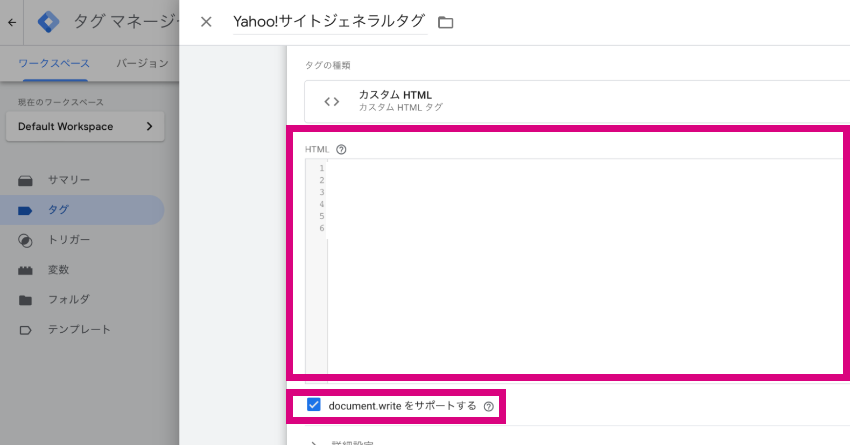Click the 変数 blocks icon

point(25,270)
